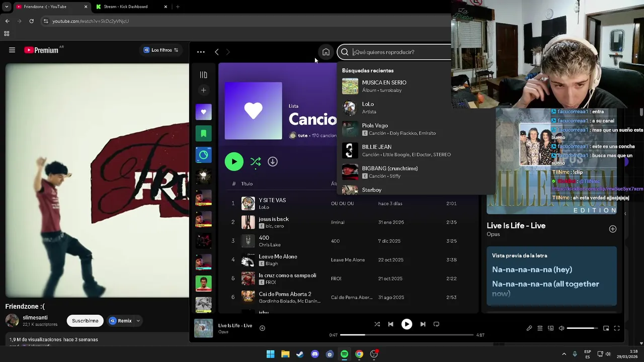Toggle shuffle for the liked songs list
Viewport: 644px width, 362px height.
[x=256, y=161]
